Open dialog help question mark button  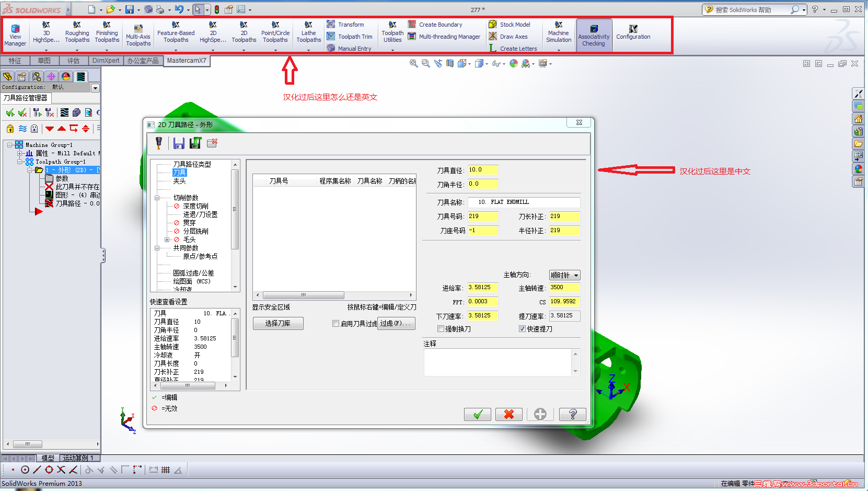[573, 415]
